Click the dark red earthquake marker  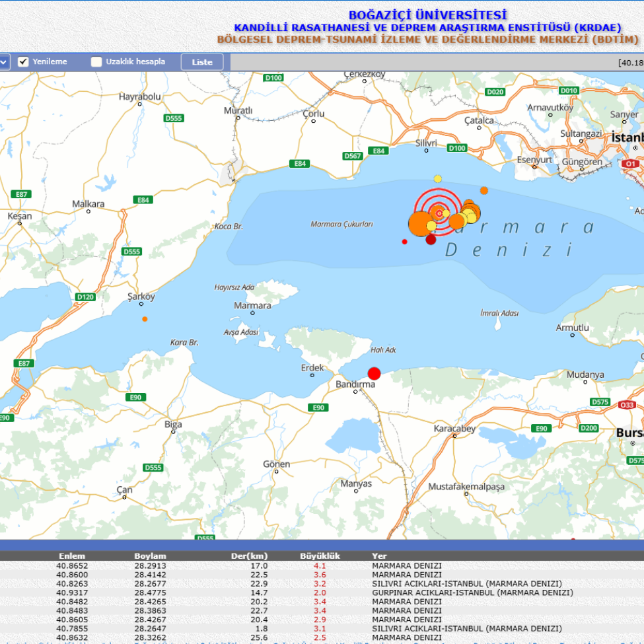[431, 240]
